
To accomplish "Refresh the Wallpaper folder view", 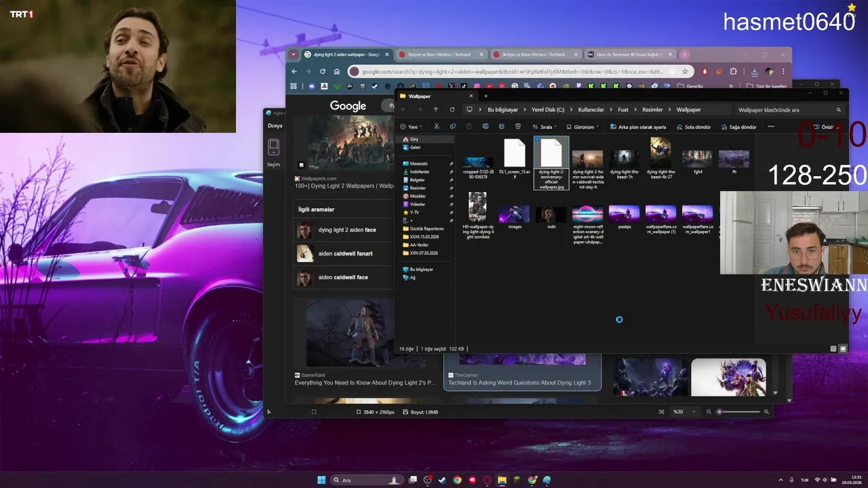I will (452, 110).
